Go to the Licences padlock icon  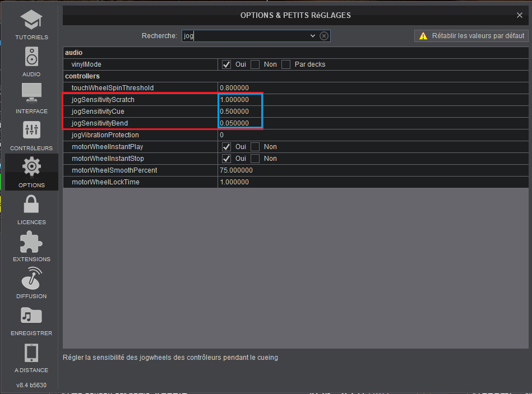(x=31, y=208)
